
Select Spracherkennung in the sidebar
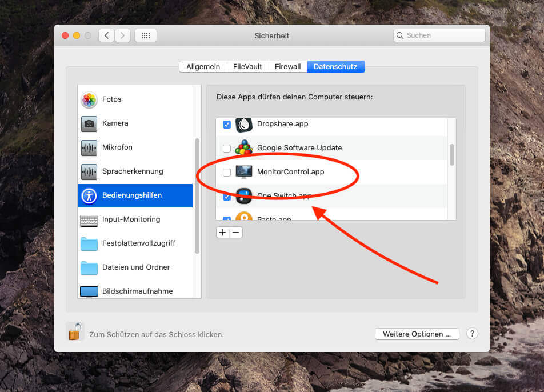[x=132, y=171]
